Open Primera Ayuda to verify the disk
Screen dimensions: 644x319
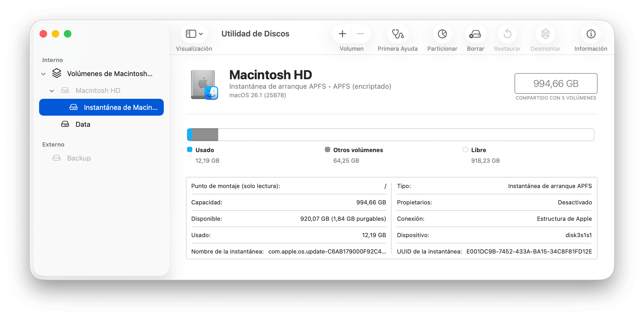click(x=397, y=34)
